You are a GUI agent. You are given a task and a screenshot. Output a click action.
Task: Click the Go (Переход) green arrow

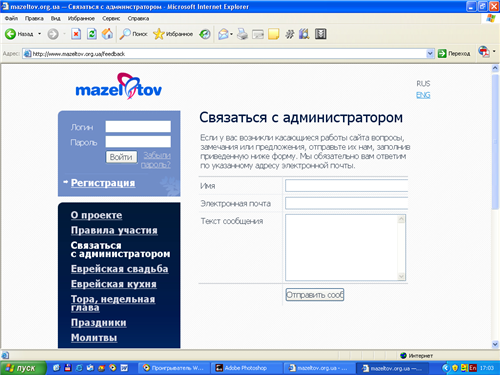pos(442,53)
